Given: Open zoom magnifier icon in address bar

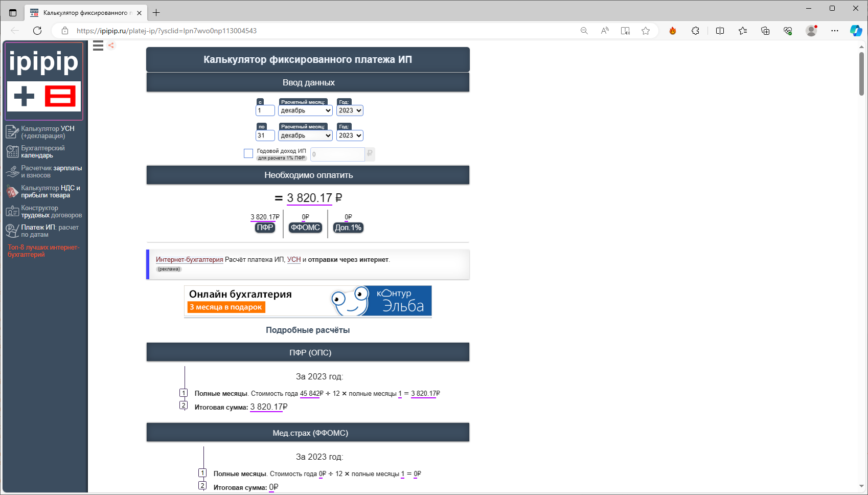Looking at the screenshot, I should coord(584,31).
